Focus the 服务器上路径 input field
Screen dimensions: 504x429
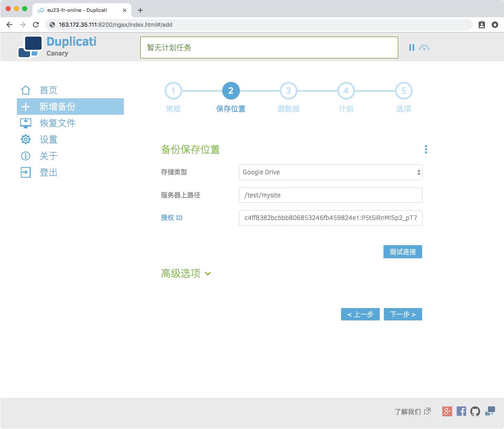tap(330, 195)
